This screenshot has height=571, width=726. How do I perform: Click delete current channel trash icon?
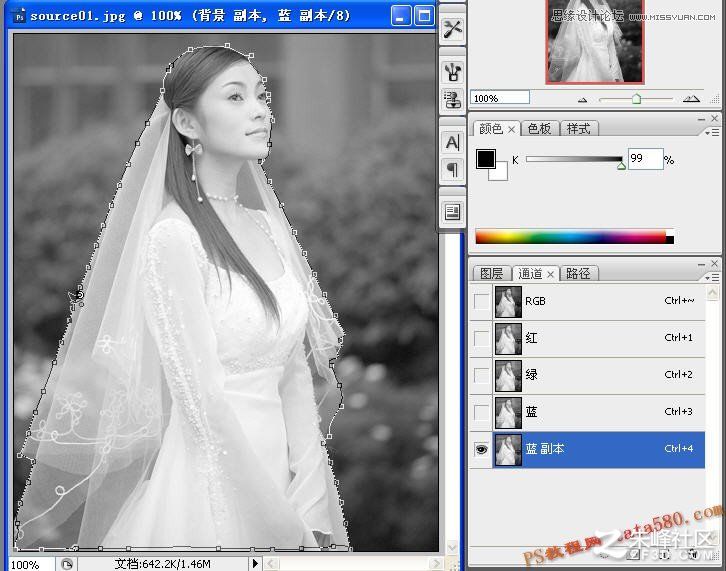692,553
